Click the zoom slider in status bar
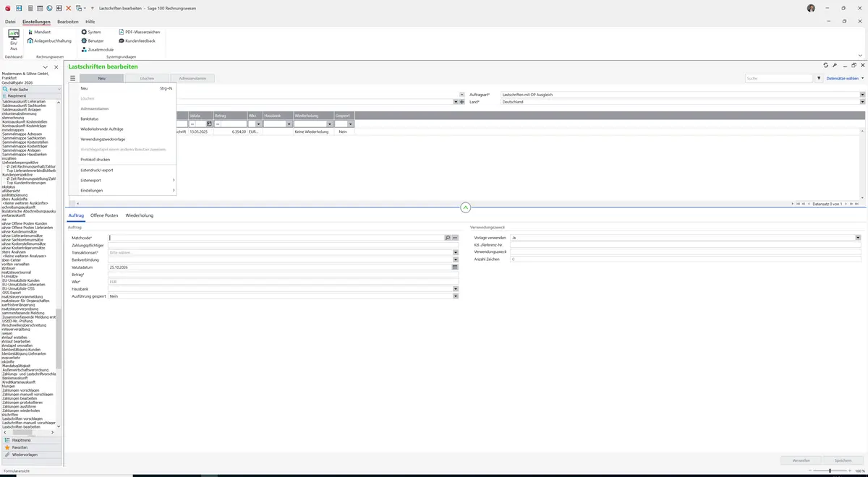Viewport: 868px width, 477px height. point(829,470)
